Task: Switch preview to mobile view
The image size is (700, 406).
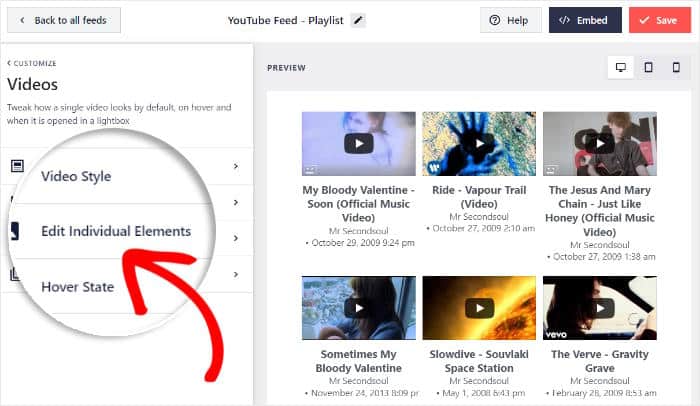Action: (676, 68)
